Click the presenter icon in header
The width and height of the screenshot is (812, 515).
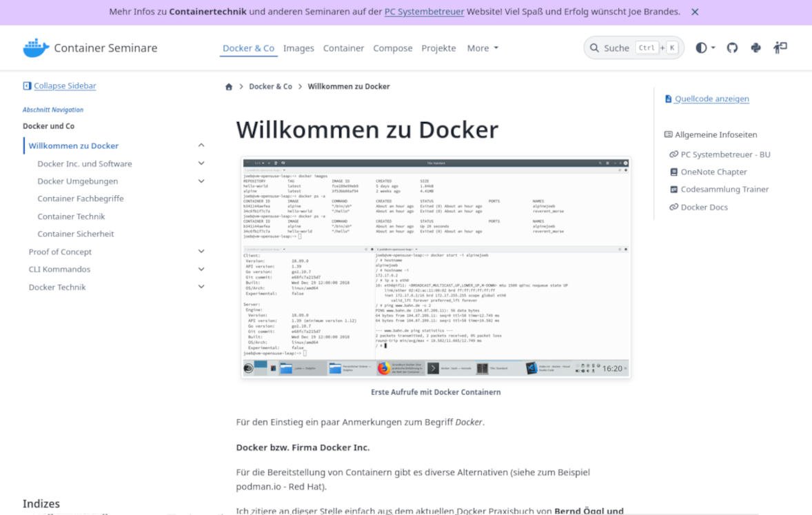(x=780, y=48)
